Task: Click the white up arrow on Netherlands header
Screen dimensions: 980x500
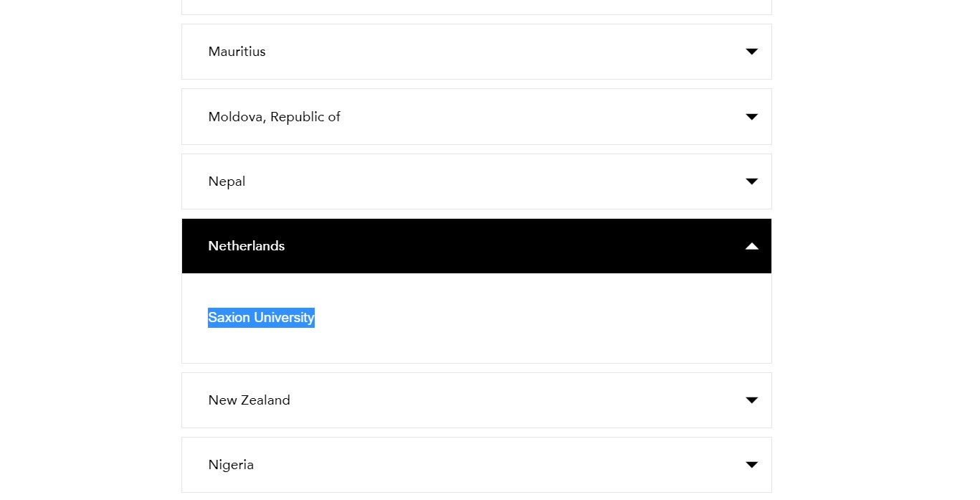Action: [751, 246]
